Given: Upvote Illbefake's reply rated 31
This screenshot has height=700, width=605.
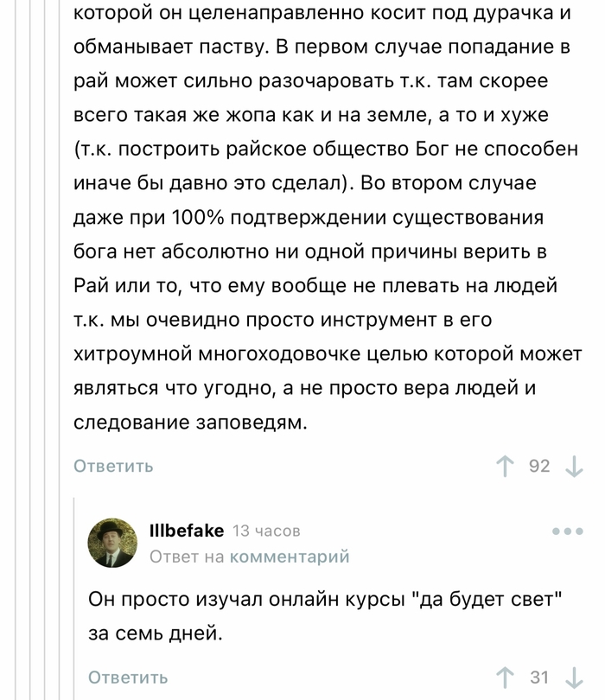Looking at the screenshot, I should [506, 678].
